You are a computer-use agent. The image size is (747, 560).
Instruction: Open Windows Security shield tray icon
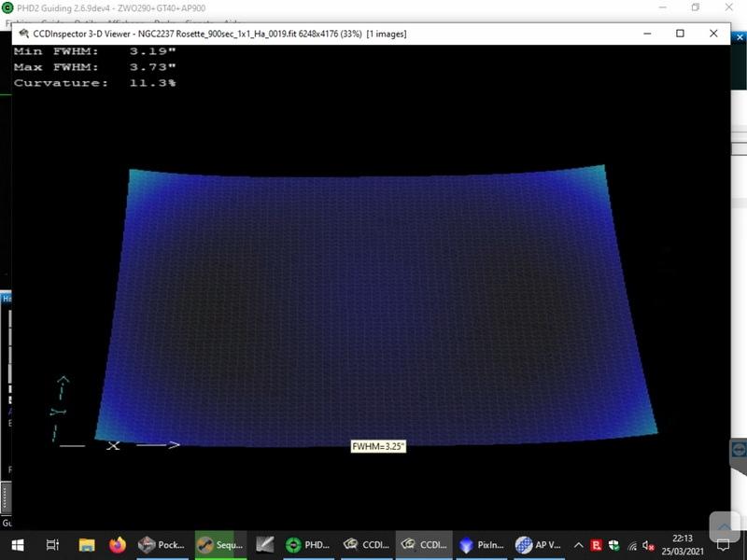(x=614, y=545)
